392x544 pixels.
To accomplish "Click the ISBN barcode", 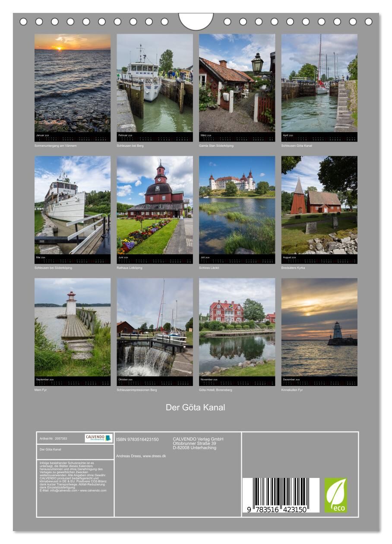I will point(281,495).
